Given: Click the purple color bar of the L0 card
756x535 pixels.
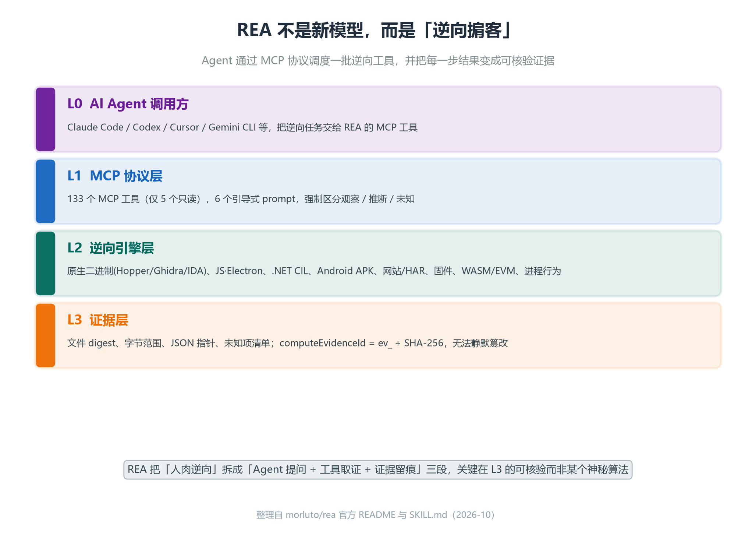Looking at the screenshot, I should click(46, 119).
